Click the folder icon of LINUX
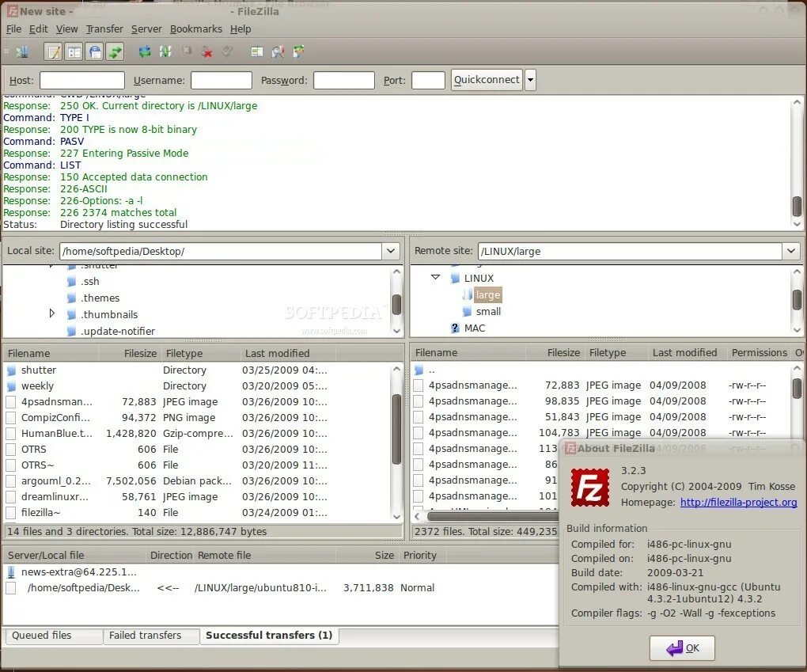The height and width of the screenshot is (672, 807). (454, 279)
